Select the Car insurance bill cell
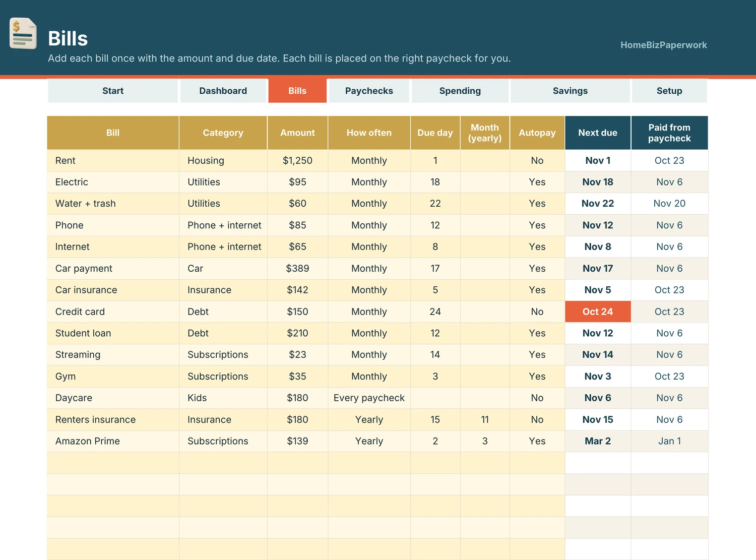 [113, 290]
